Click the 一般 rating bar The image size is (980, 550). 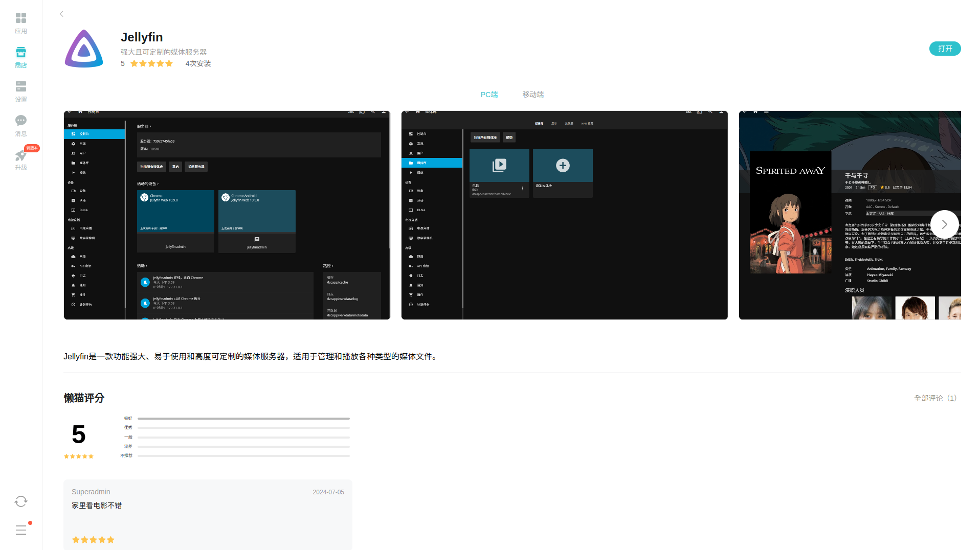click(x=243, y=438)
